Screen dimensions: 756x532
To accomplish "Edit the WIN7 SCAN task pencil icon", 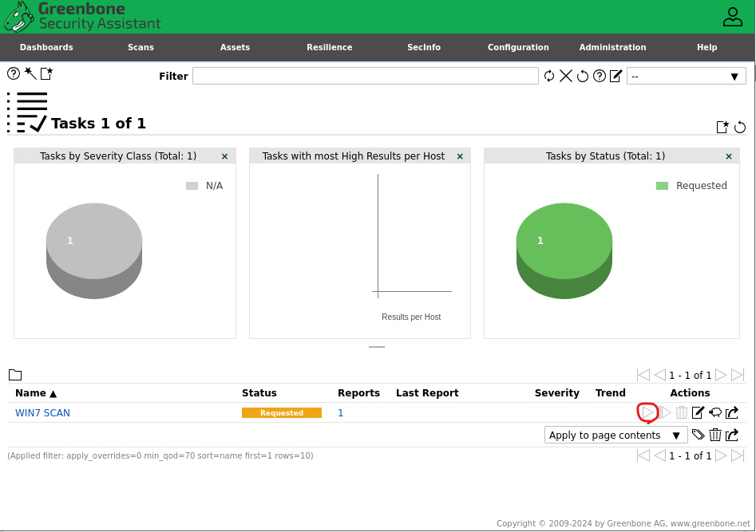I will point(699,412).
